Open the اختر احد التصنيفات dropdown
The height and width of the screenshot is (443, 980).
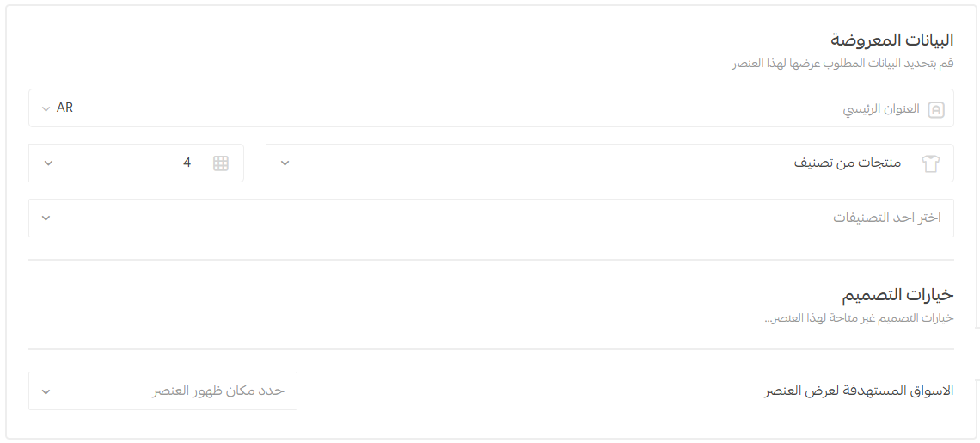[490, 218]
